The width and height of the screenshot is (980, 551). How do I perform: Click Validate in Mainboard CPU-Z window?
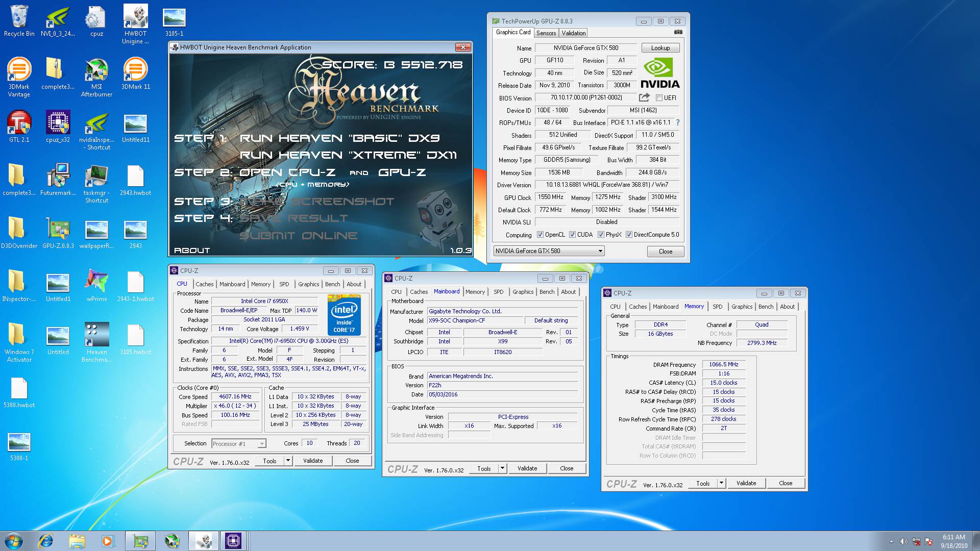[x=527, y=468]
